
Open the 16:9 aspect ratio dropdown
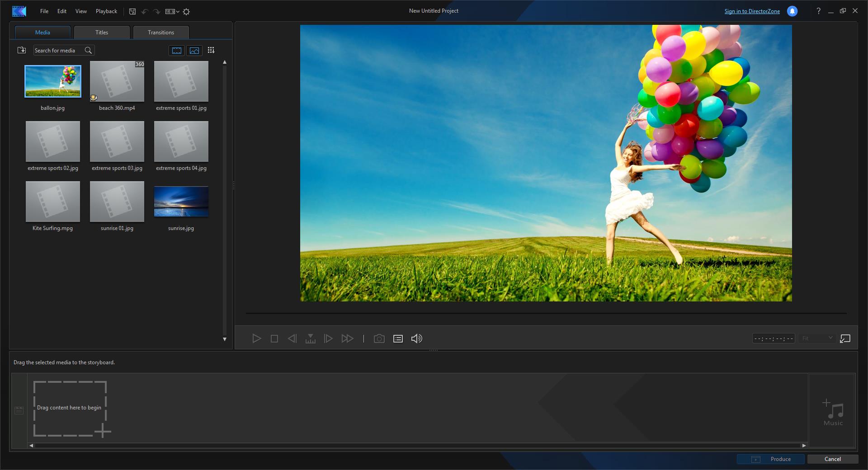(172, 11)
